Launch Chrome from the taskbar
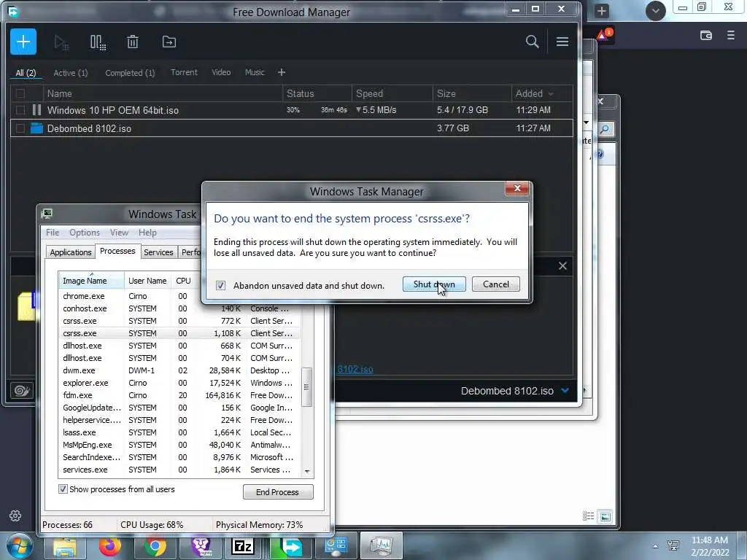 155,547
